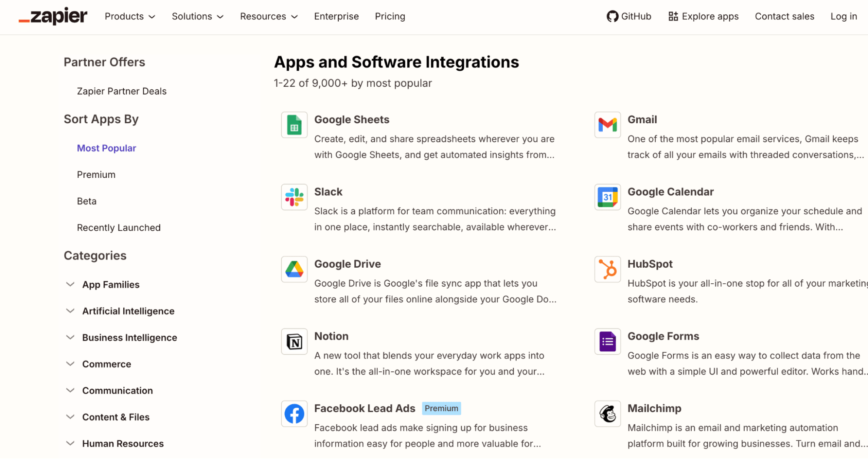Screen dimensions: 868x459
Task: Open the Facebook Lead Ads title link
Action: [x=365, y=409]
